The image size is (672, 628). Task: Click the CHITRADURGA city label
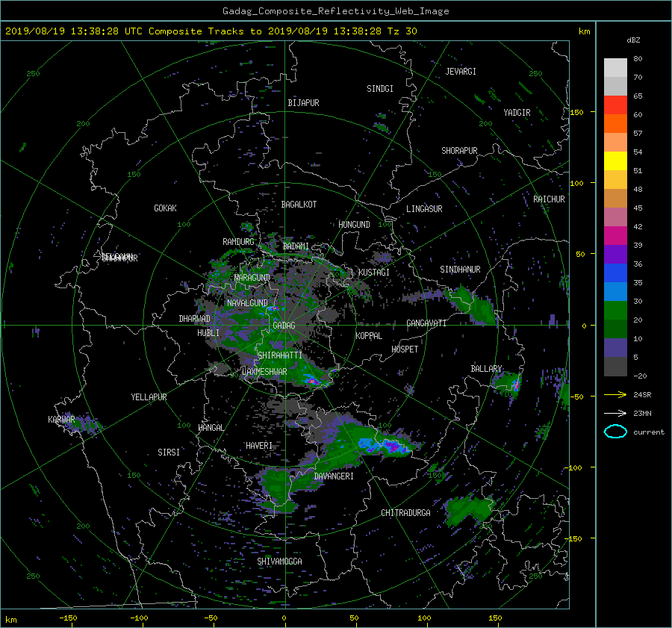pos(405,513)
